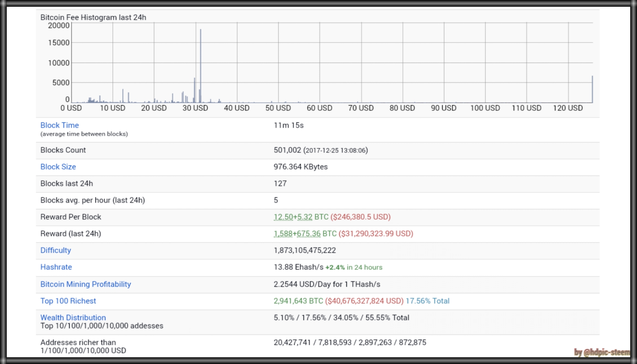The image size is (637, 364).
Task: Click the 1,588 reward last 24h value
Action: tap(283, 234)
